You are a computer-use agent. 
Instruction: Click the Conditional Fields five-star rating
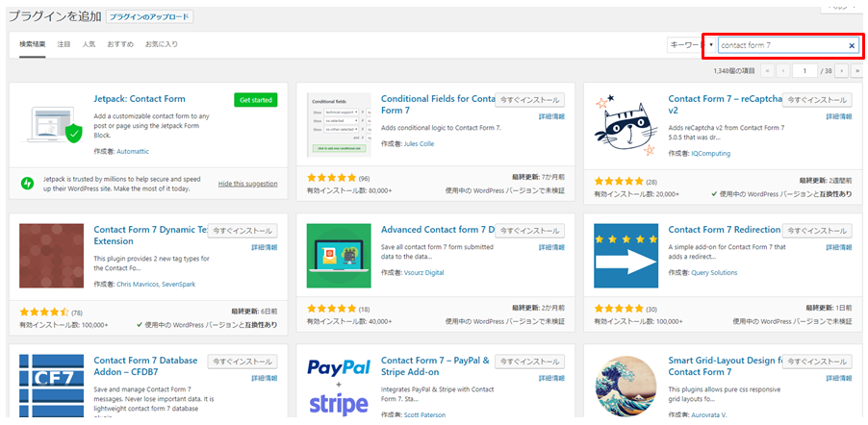click(332, 178)
